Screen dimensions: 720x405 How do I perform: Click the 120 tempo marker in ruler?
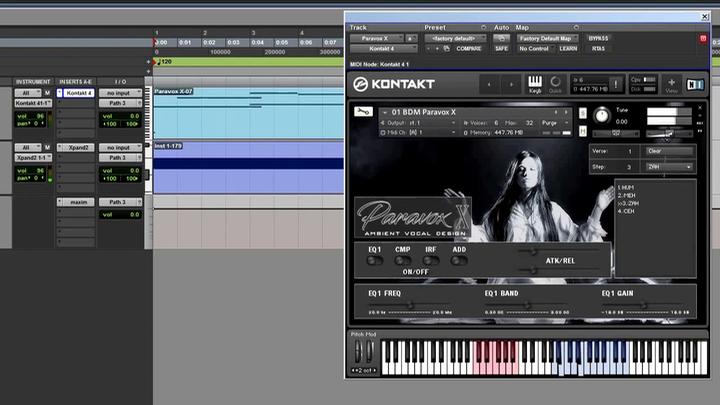[x=166, y=62]
